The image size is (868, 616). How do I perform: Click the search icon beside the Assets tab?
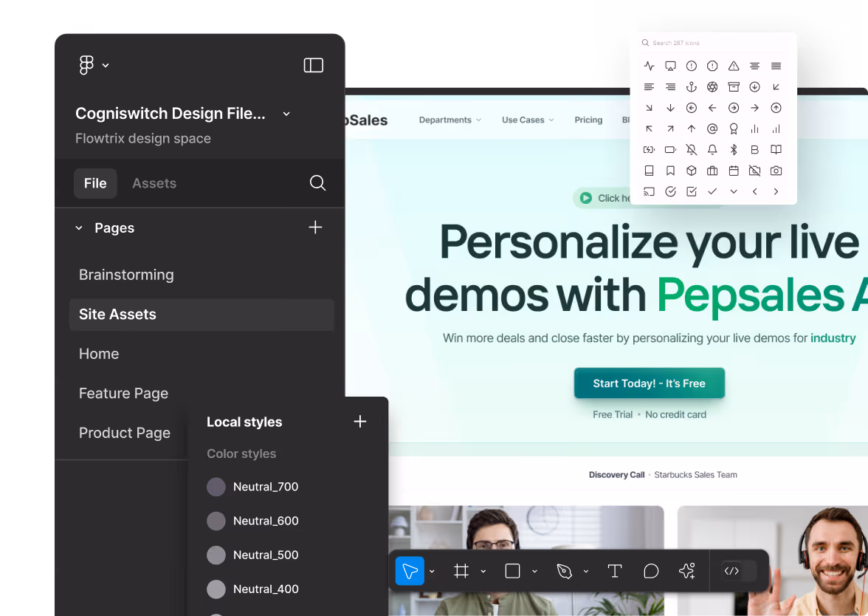[x=317, y=183]
